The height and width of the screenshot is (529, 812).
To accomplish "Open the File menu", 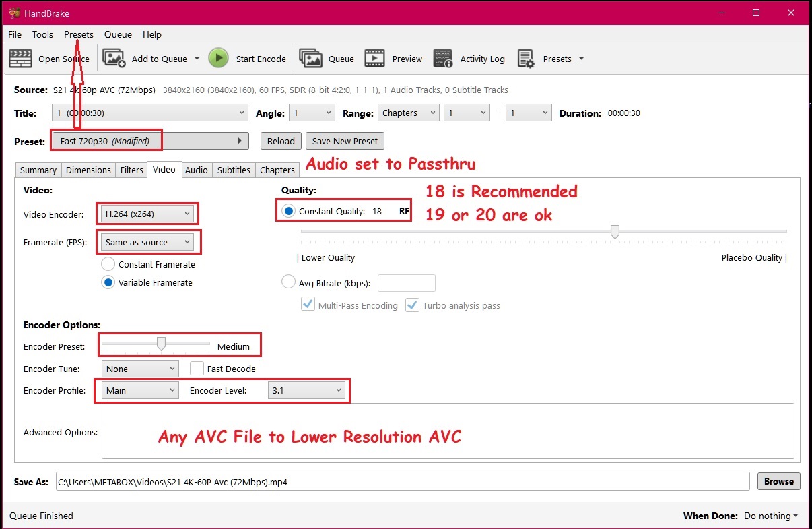I will point(15,34).
